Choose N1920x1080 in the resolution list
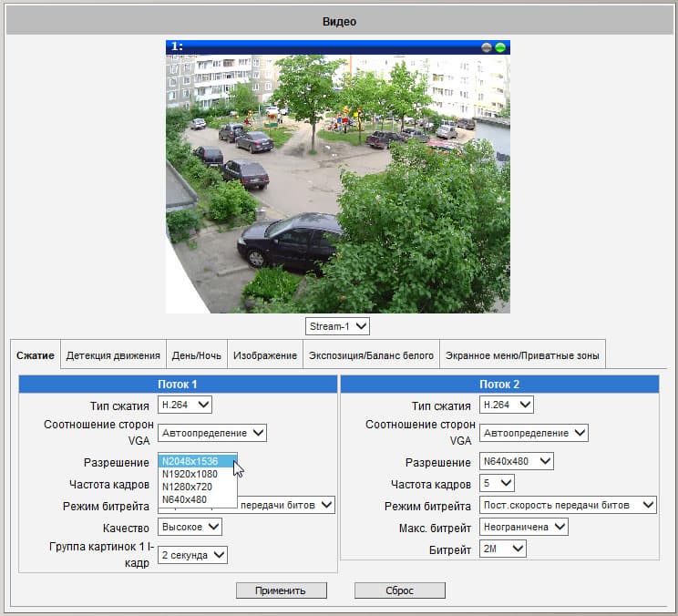 190,474
